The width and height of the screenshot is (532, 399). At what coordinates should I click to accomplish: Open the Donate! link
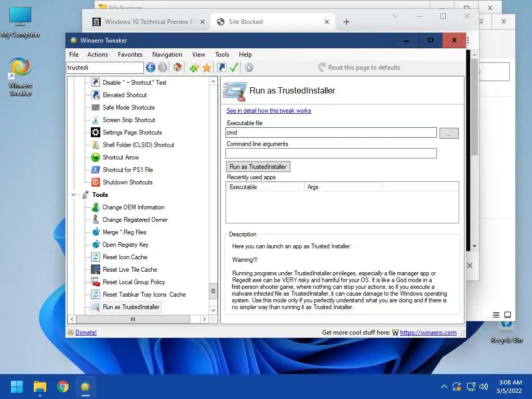(x=86, y=332)
